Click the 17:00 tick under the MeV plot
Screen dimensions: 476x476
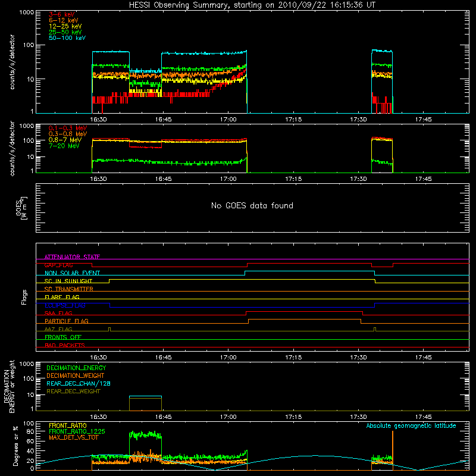tap(228, 179)
